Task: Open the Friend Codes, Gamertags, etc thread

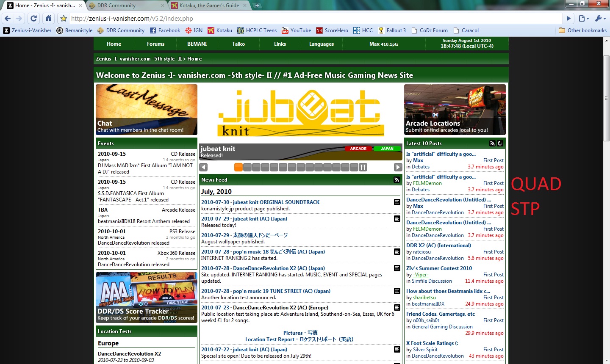Action: [441, 314]
